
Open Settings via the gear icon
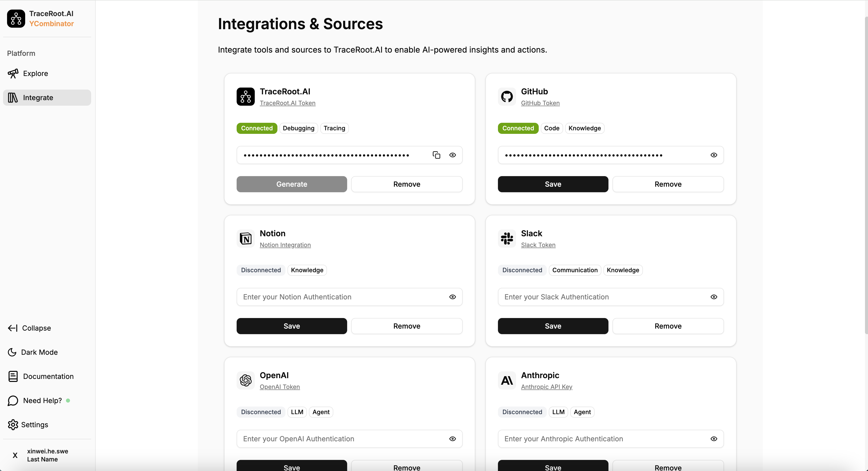(13, 424)
